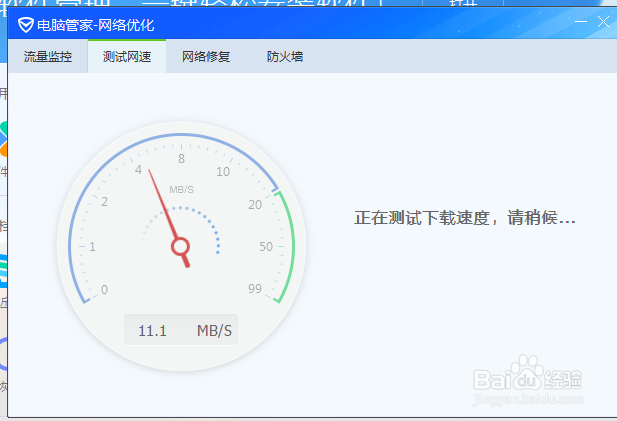Viewport: 617px width, 421px height.
Task: Click the 50 mark on gauge
Action: pos(266,246)
